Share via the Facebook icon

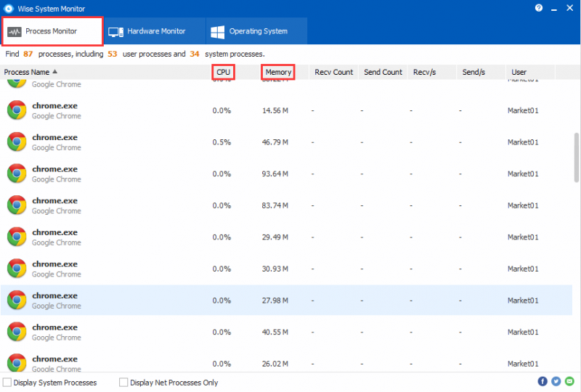point(543,381)
